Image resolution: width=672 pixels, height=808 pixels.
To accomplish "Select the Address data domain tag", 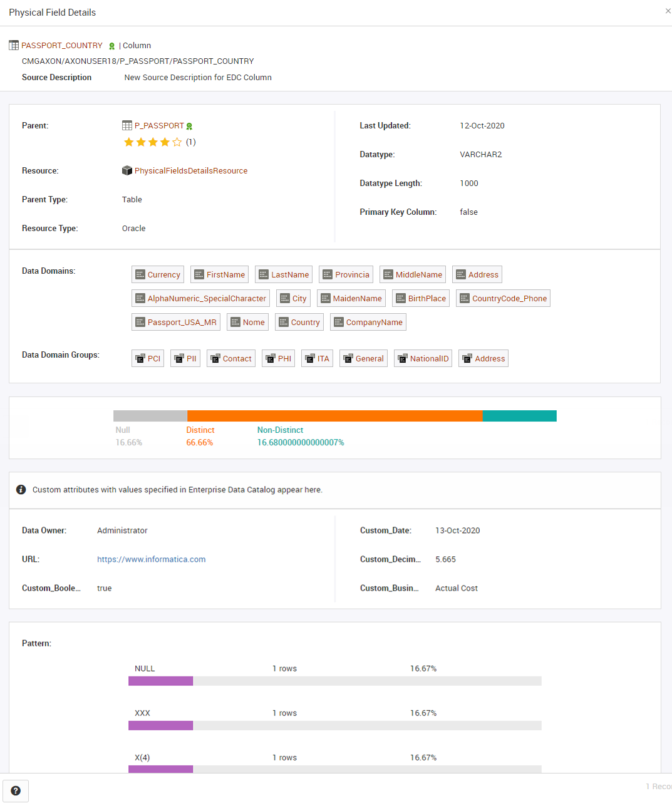I will pos(477,274).
